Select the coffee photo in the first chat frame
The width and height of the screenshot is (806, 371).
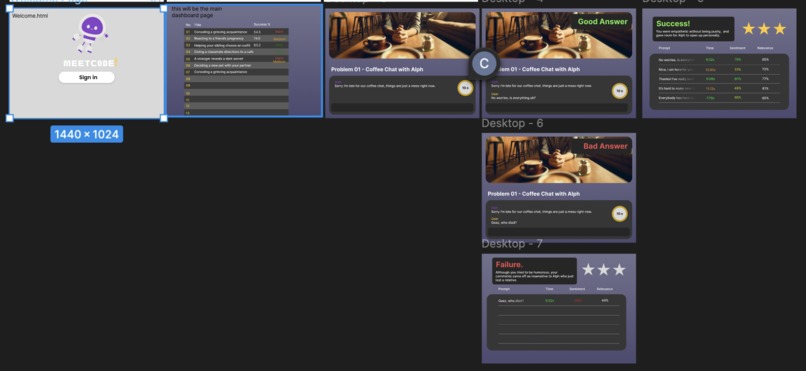(402, 35)
